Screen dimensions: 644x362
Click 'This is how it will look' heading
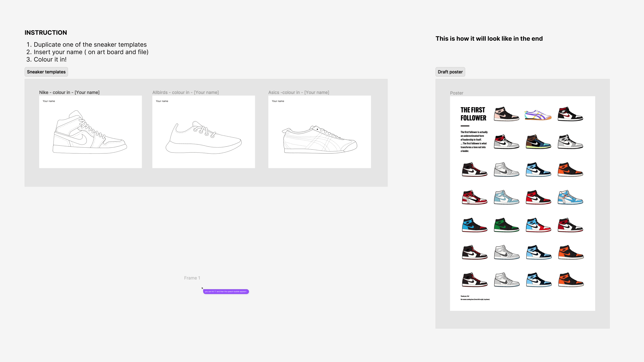489,39
